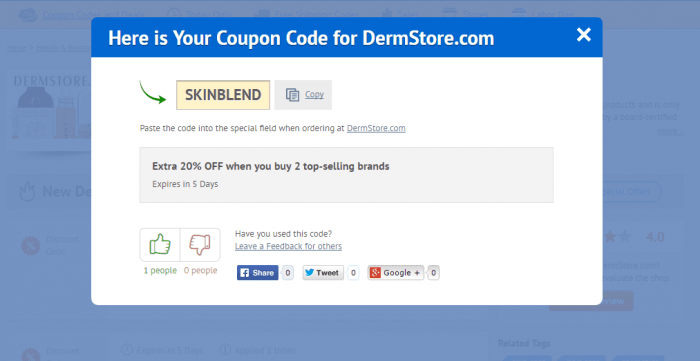700x361 pixels.
Task: Share coupon on Facebook
Action: (258, 273)
